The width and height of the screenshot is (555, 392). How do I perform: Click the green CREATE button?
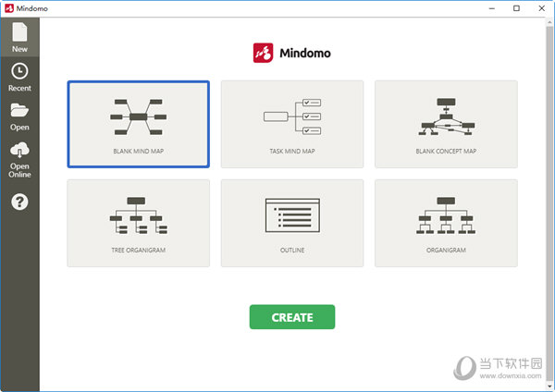point(292,317)
